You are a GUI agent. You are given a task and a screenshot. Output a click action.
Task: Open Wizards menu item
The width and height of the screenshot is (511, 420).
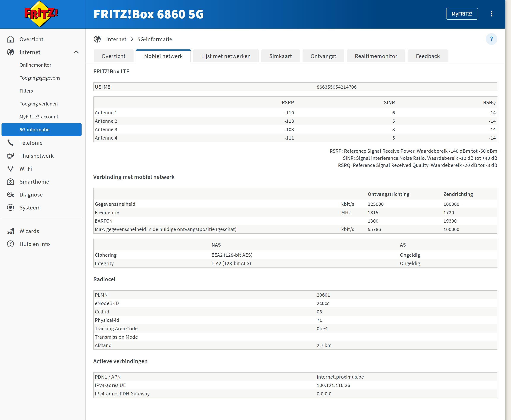coord(29,231)
